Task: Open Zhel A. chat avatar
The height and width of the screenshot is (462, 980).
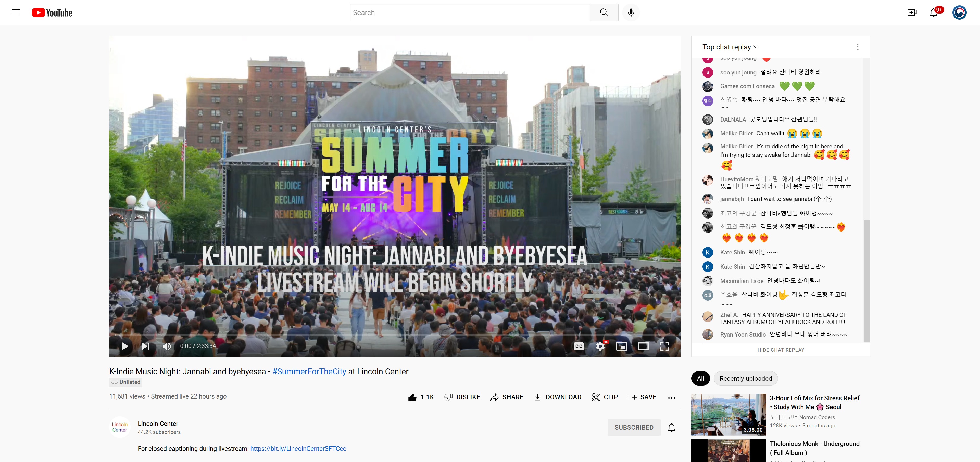Action: pos(708,317)
